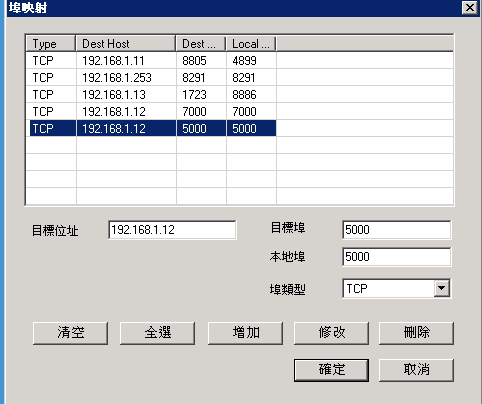The image size is (482, 404).
Task: Focus the 目標埠 input field
Action: point(397,230)
